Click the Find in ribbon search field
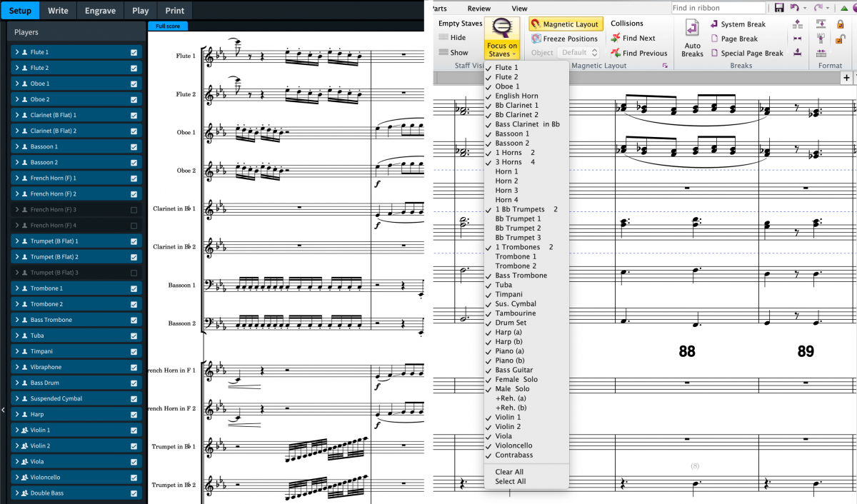The image size is (857, 504). pyautogui.click(x=718, y=8)
